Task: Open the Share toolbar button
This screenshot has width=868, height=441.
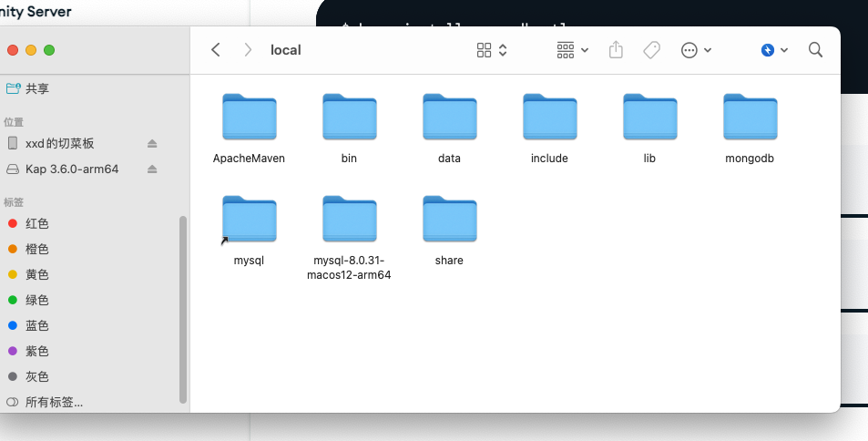Action: pyautogui.click(x=616, y=50)
